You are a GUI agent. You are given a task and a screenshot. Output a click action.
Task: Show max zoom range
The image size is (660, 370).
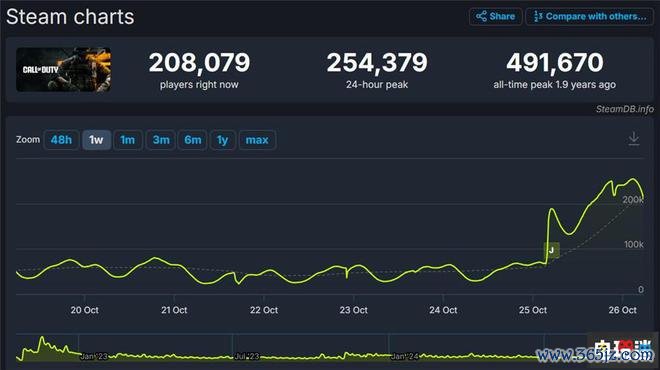pyautogui.click(x=257, y=140)
